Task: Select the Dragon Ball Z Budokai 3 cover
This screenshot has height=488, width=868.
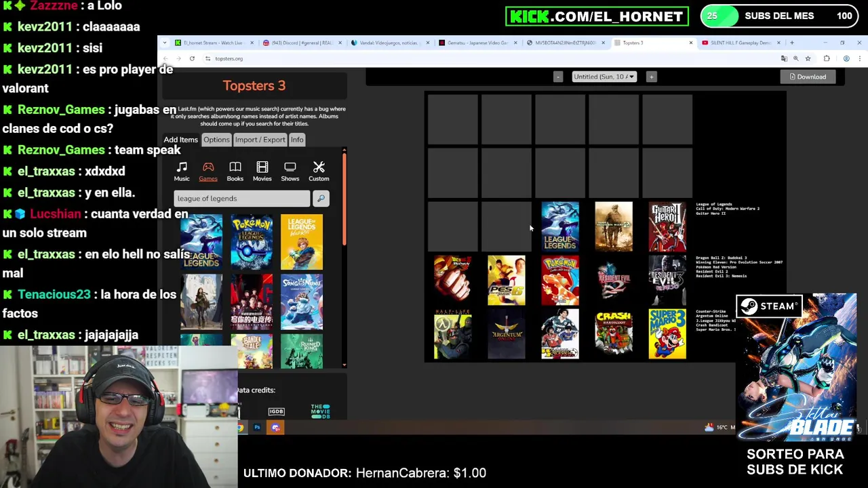Action: [x=453, y=280]
